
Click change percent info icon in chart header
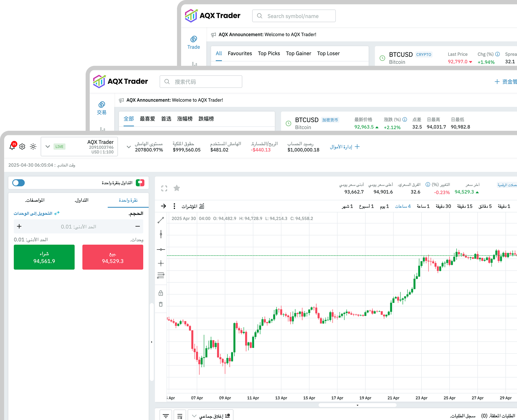tap(428, 185)
